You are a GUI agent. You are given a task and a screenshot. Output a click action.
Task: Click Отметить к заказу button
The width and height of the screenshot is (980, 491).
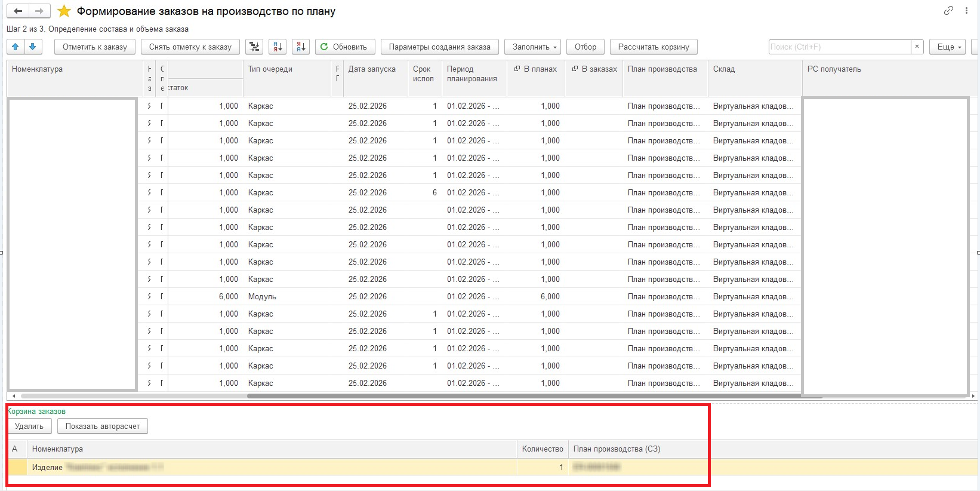point(95,47)
